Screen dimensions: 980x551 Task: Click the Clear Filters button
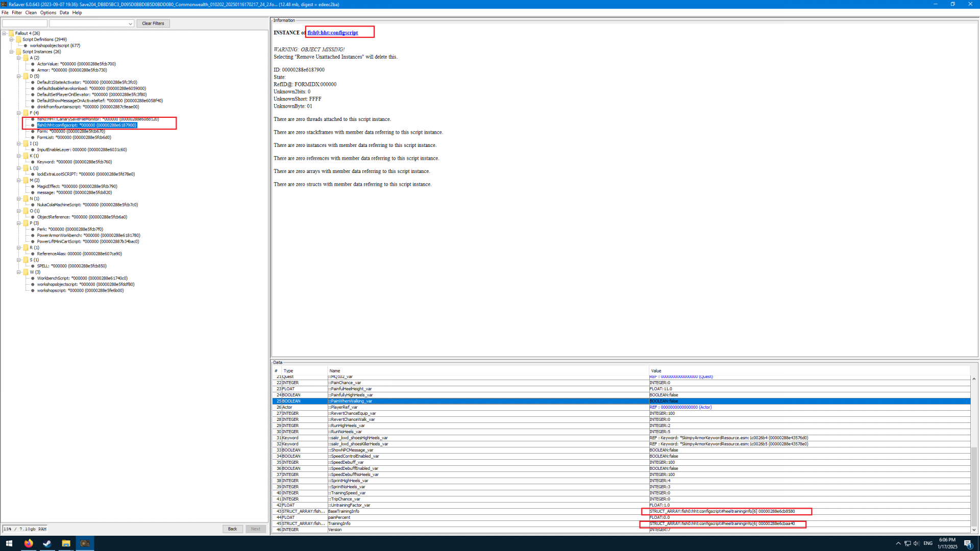tap(153, 23)
